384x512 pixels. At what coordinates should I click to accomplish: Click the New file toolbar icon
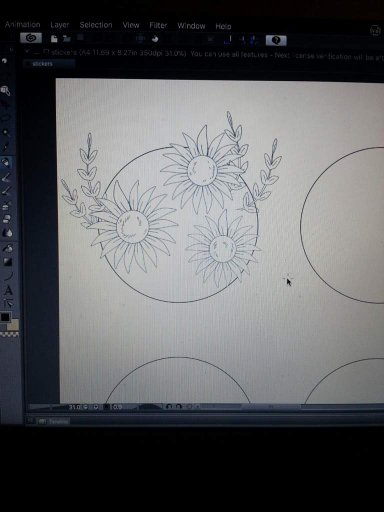click(54, 39)
